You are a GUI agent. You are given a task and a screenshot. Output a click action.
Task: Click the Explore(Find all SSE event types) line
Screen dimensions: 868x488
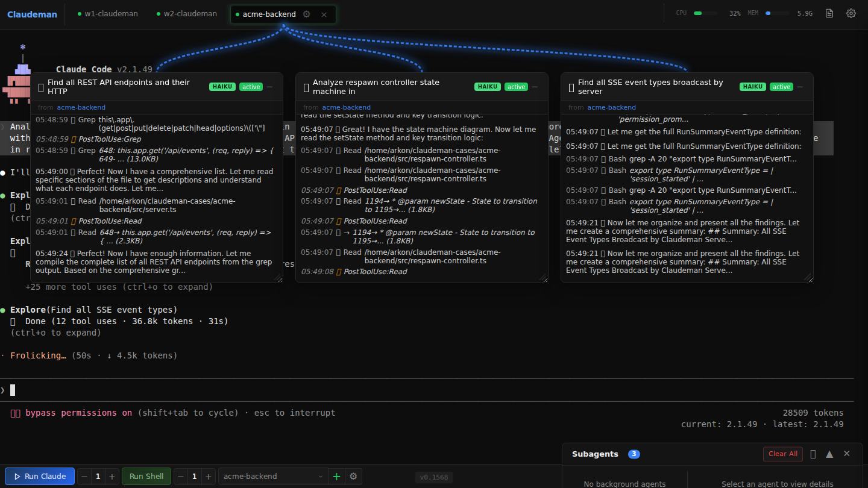(x=94, y=310)
